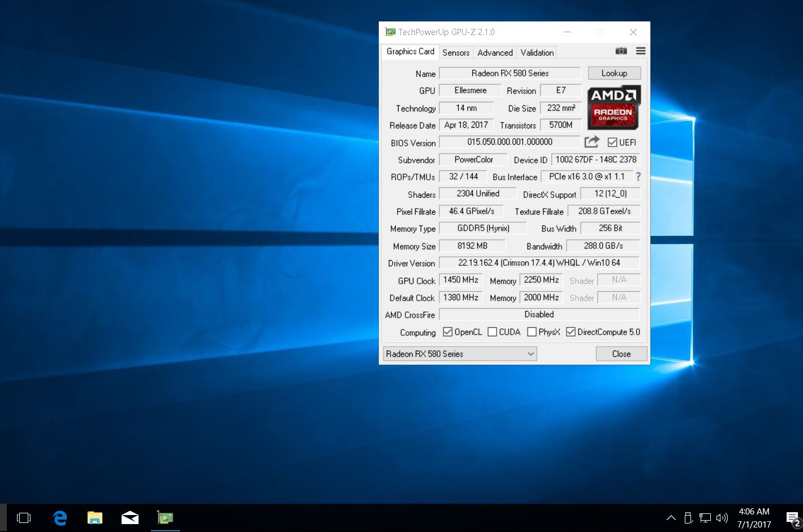Click the GPU-Z taskbar icon
The width and height of the screenshot is (803, 532).
click(165, 517)
